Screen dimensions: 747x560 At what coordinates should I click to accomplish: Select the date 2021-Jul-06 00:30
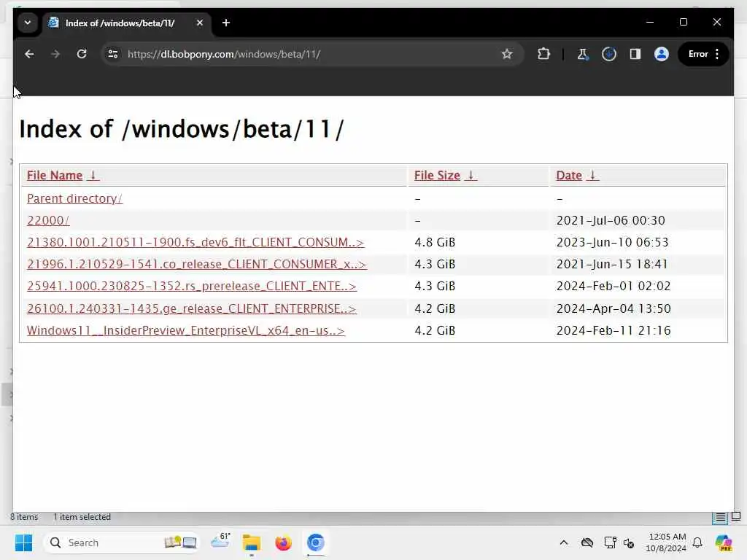click(611, 220)
